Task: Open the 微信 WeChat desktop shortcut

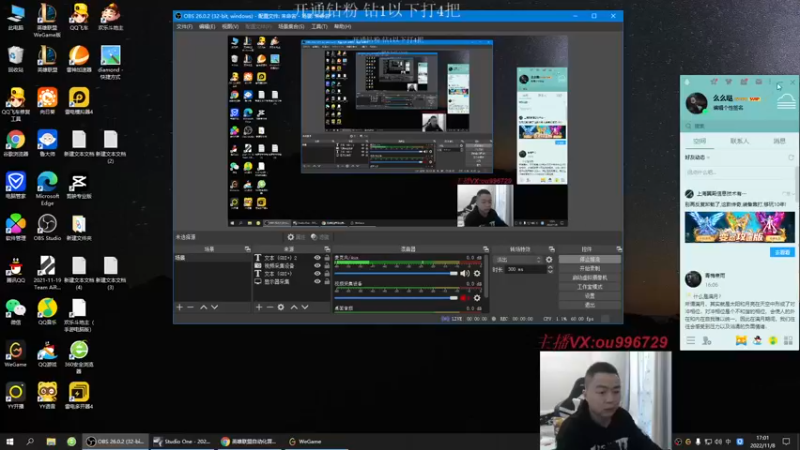Action: [x=16, y=312]
